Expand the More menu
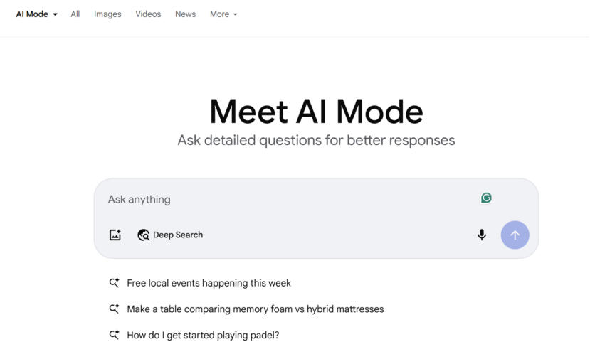Screen dimensions: 590x364 [x=223, y=14]
